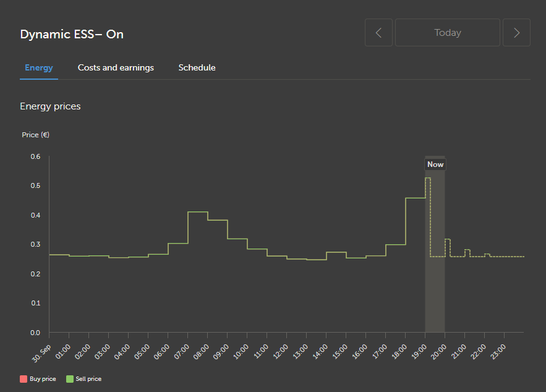Go to the previous day arrow
546x392 pixels.
tap(378, 33)
